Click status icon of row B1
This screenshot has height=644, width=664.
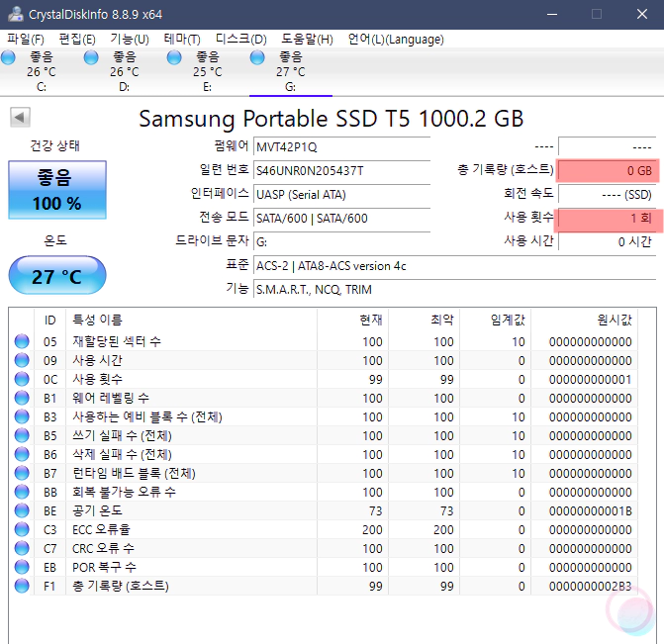click(22, 398)
